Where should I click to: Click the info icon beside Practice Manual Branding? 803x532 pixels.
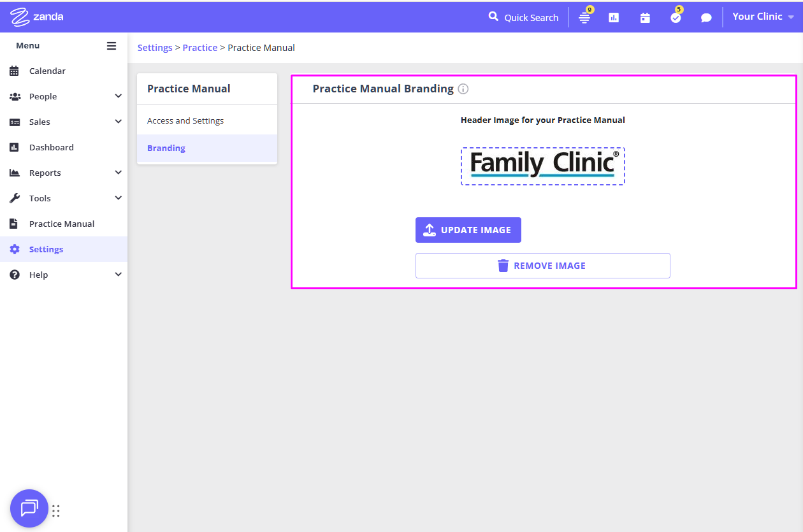click(x=463, y=89)
